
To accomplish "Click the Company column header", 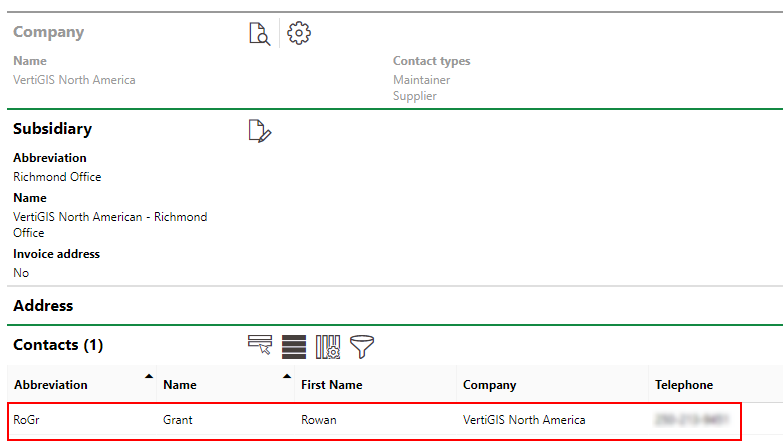I will click(489, 385).
